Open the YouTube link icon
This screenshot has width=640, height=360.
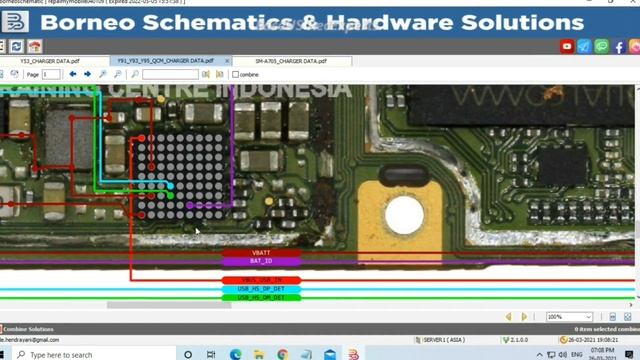[567, 47]
